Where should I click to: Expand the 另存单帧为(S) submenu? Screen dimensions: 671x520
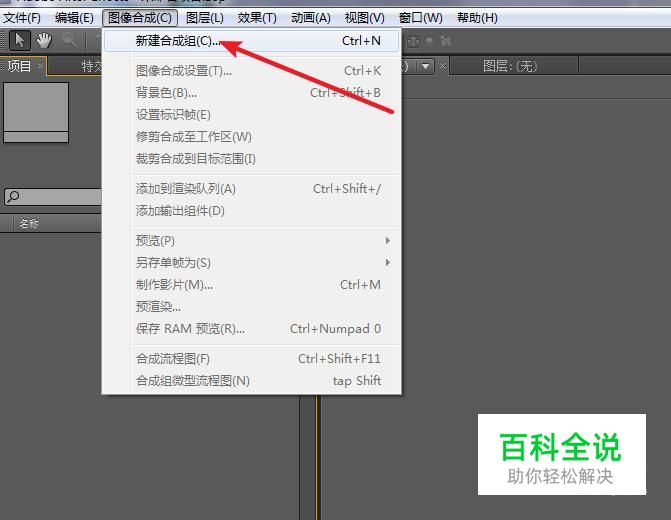[x=252, y=262]
